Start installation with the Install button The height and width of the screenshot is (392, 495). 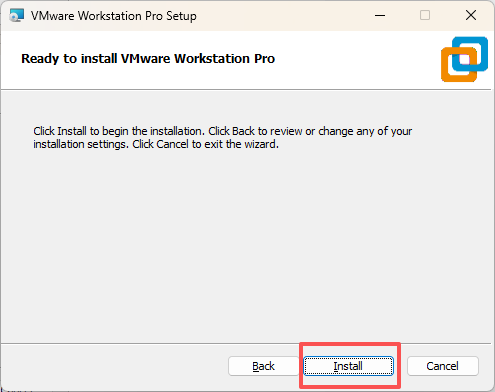pos(348,366)
